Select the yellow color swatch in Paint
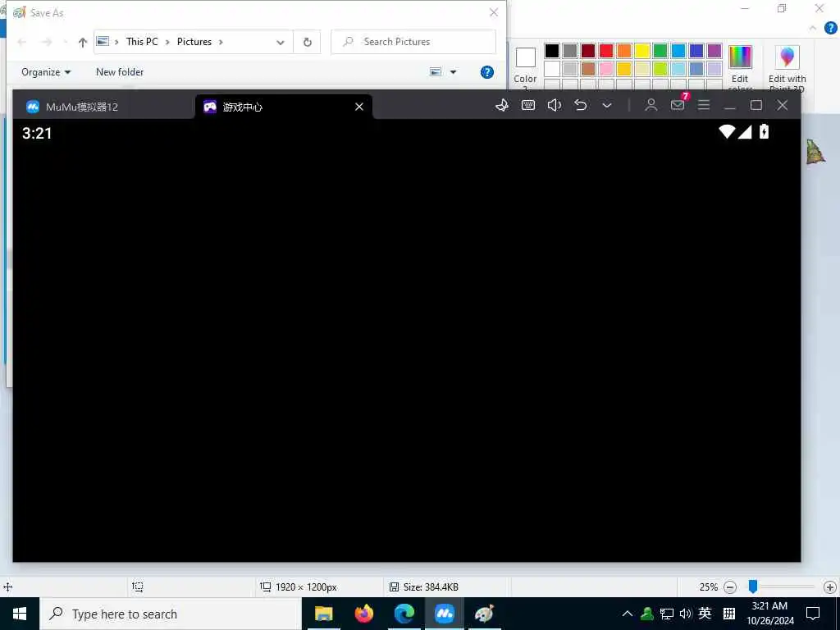 pos(642,51)
